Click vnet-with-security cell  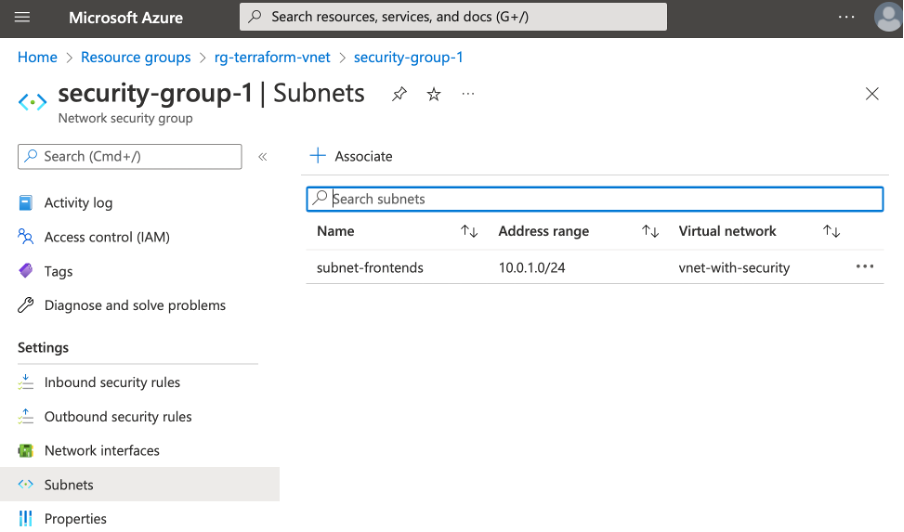click(x=734, y=267)
